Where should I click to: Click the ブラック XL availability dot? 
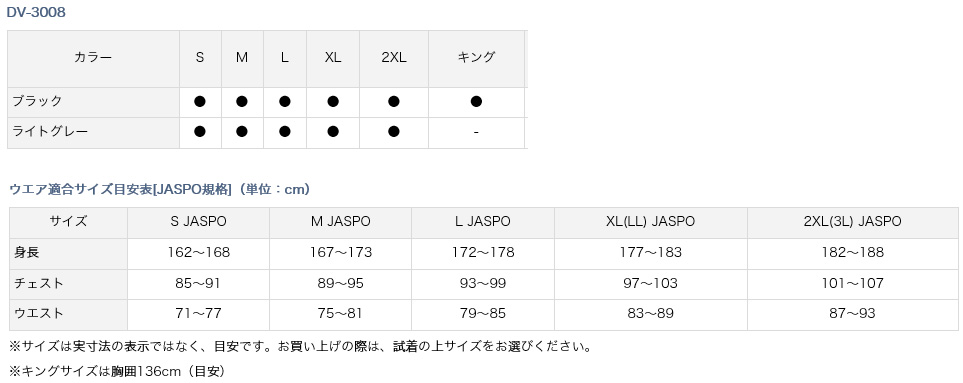point(333,102)
